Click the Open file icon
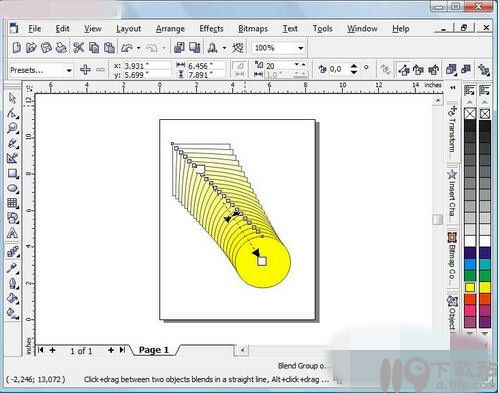The image size is (499, 393). (31, 48)
